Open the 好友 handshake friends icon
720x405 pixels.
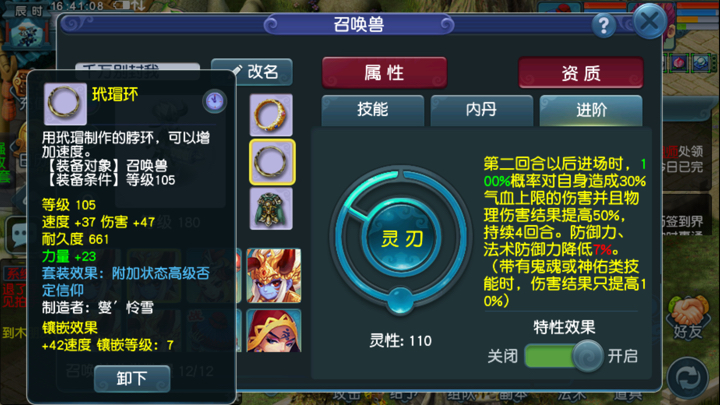tap(688, 317)
